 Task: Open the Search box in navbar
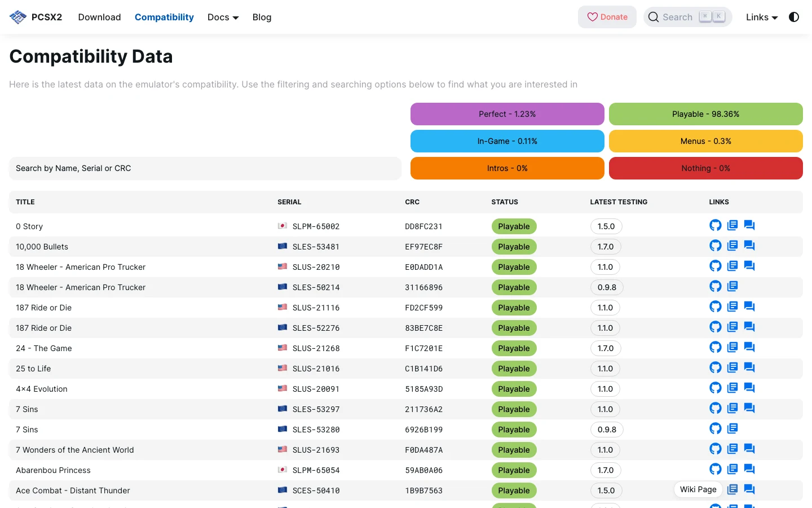(687, 17)
